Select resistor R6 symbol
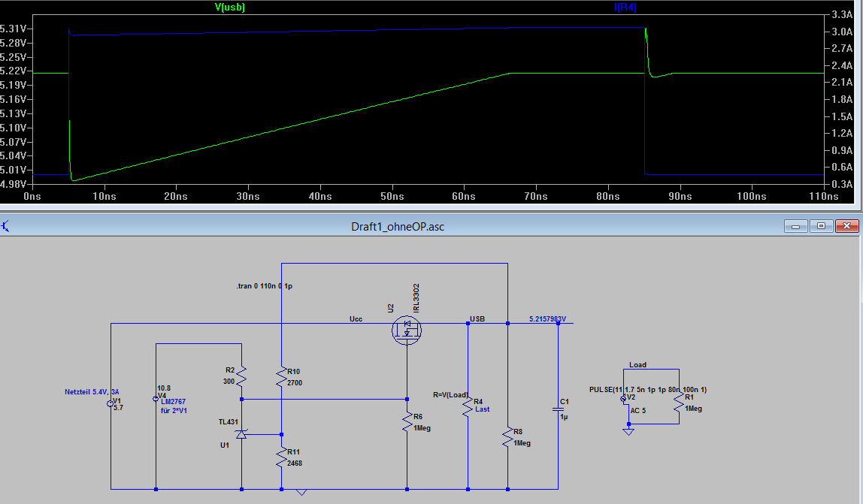The height and width of the screenshot is (504, 863). point(407,422)
